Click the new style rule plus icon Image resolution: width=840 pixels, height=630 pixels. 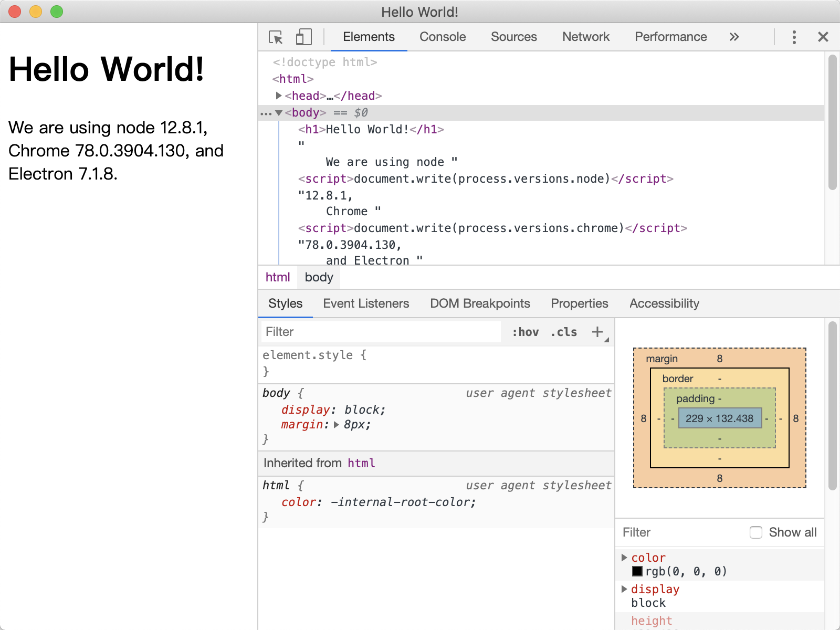(597, 332)
